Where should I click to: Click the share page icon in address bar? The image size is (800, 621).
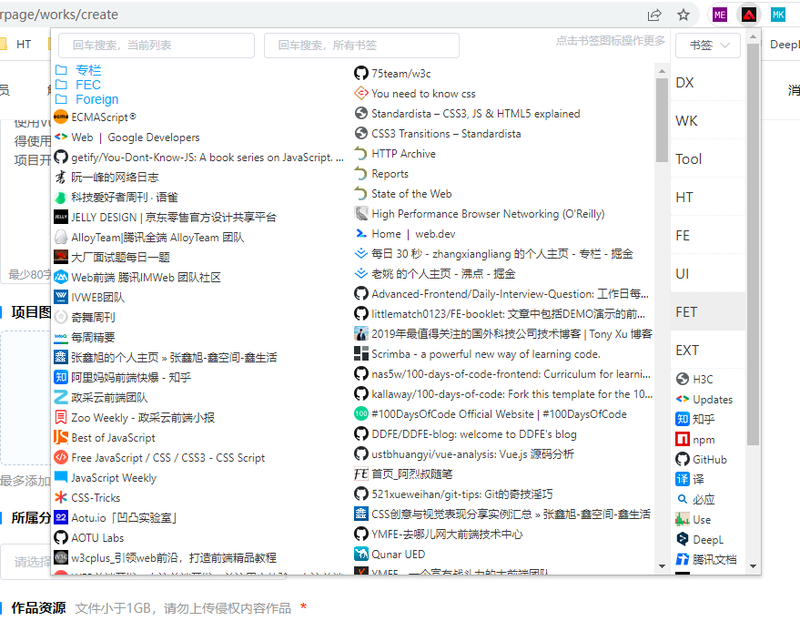654,15
